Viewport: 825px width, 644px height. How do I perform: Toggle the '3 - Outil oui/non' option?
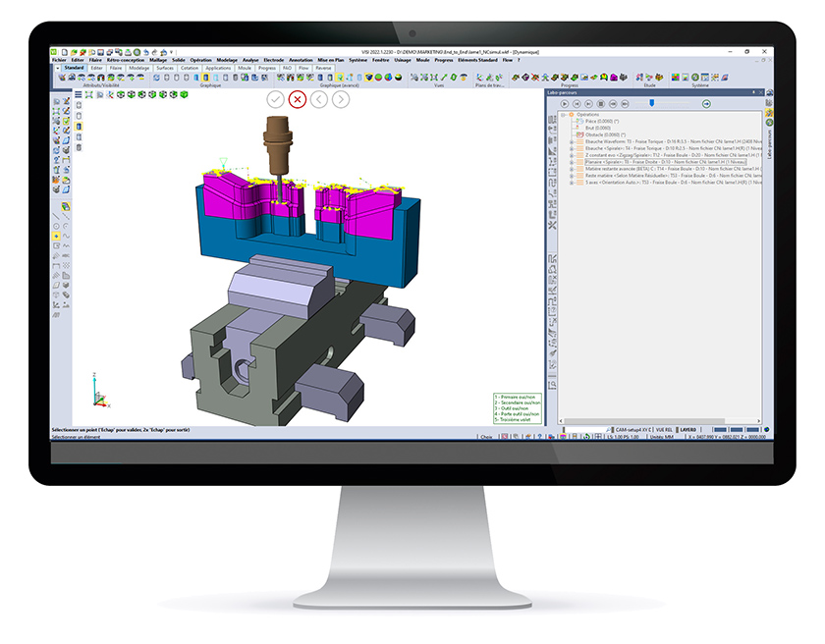tap(512, 408)
